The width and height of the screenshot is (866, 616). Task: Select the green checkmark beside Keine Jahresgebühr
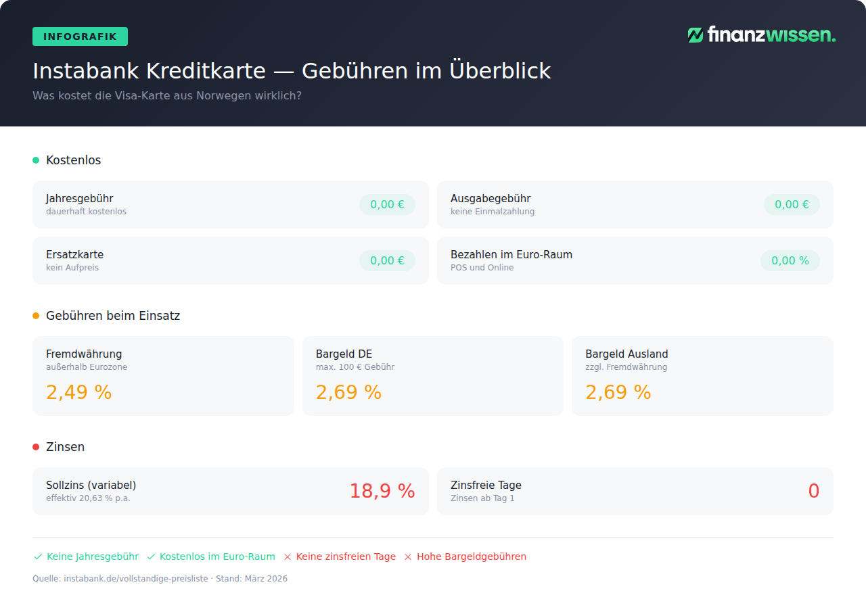pos(37,556)
